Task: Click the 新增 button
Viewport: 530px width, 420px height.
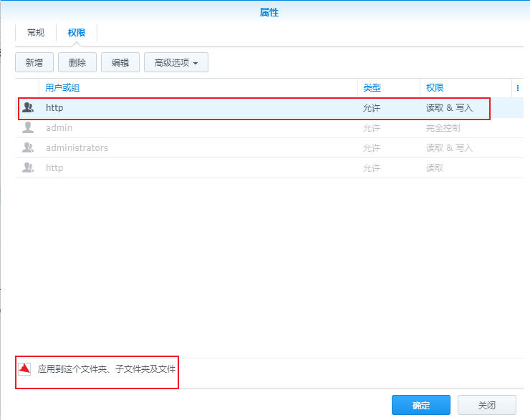Action: tap(34, 62)
